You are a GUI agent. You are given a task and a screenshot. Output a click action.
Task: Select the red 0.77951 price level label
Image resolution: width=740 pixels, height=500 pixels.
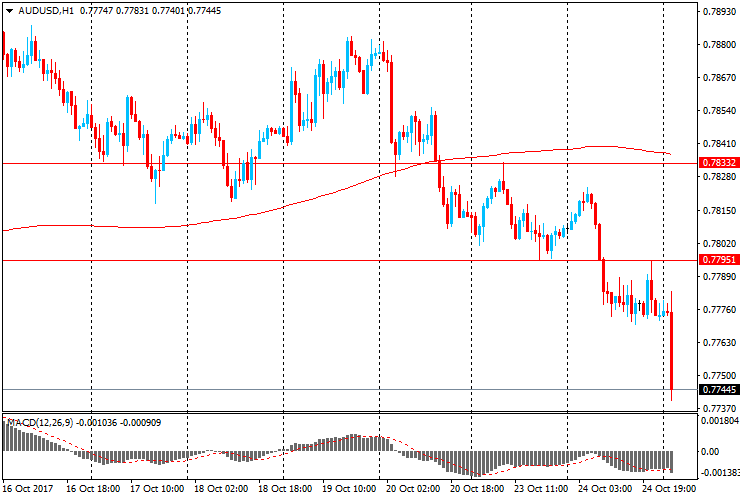click(x=718, y=260)
